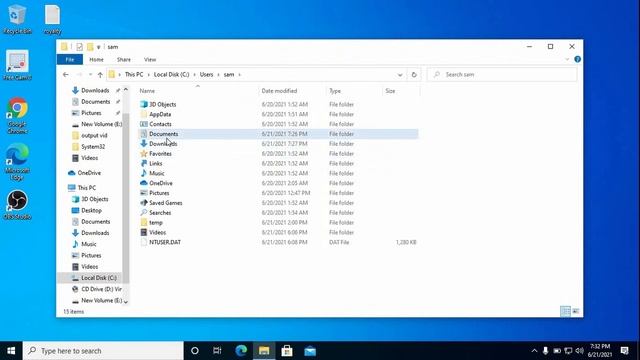
Task: Open Mail from the taskbar
Action: pyautogui.click(x=310, y=351)
